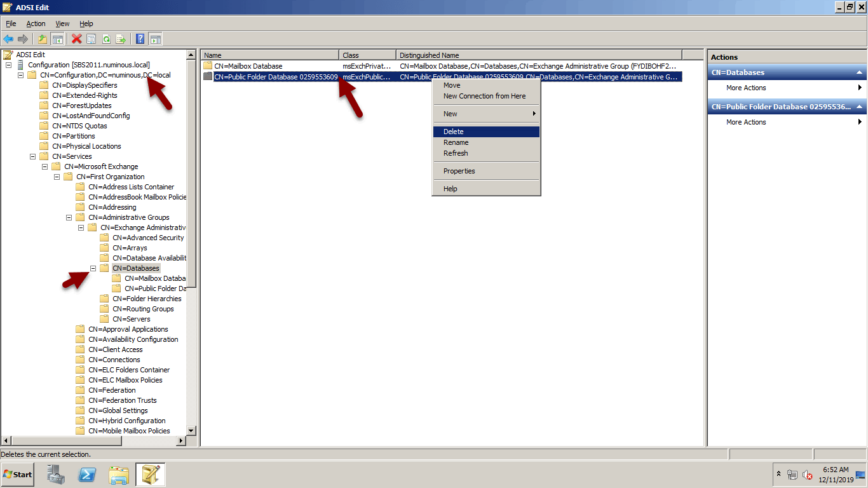Collapse the CN=Administrative Groups tree node
The height and width of the screenshot is (488, 868).
[x=69, y=217]
